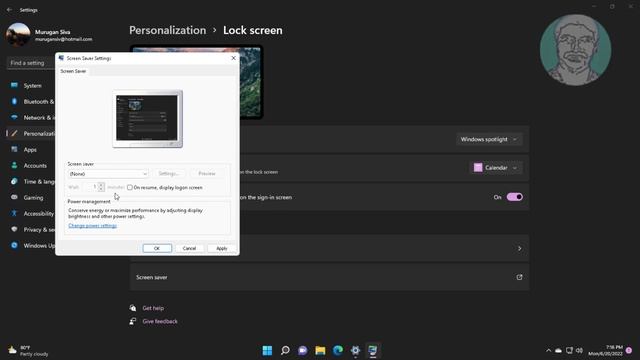This screenshot has width=640, height=360.
Task: Open the Settings gear on the taskbar
Action: 355,350
